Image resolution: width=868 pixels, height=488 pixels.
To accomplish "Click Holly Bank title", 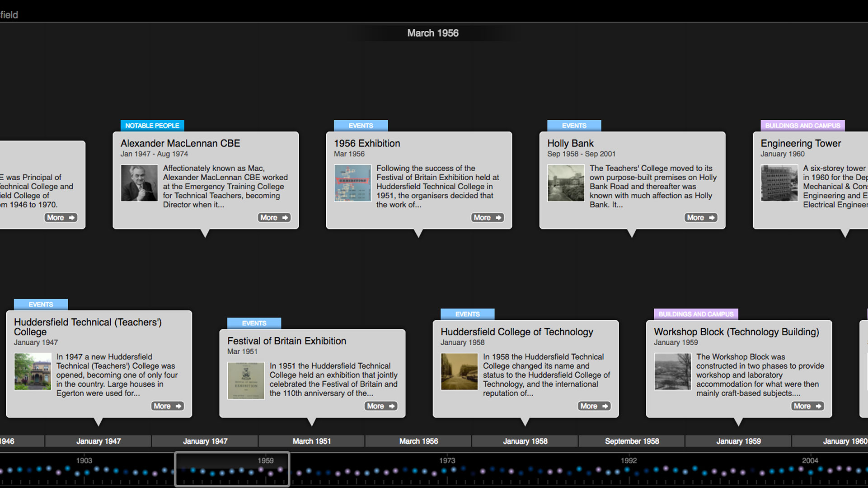I will coord(570,143).
